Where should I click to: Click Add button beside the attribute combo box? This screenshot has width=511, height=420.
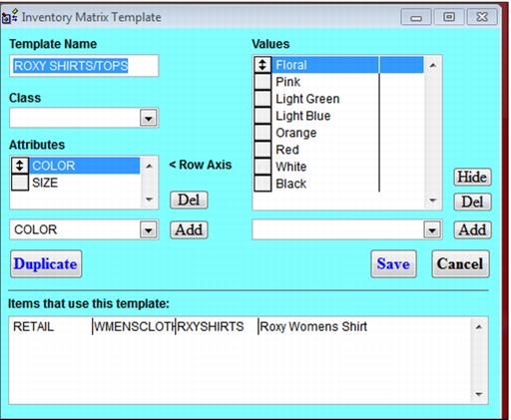(189, 229)
